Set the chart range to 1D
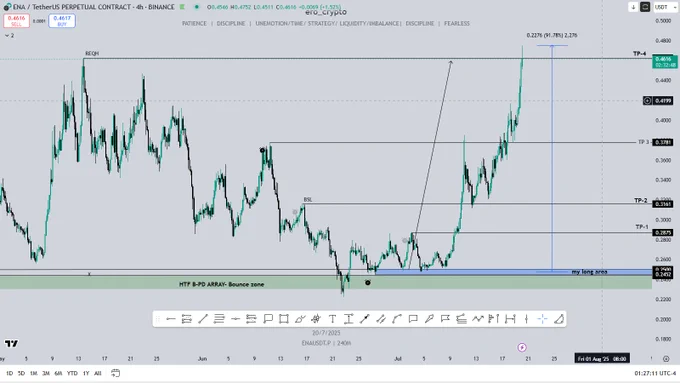The image size is (680, 383). pos(9,373)
